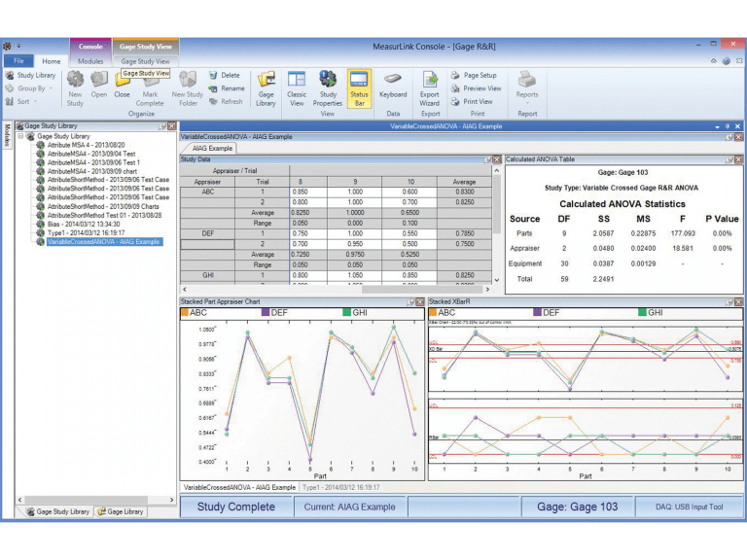The height and width of the screenshot is (560, 747).
Task: Click the orange ABC legend swatch in Stacked XBarR
Action: [x=433, y=313]
